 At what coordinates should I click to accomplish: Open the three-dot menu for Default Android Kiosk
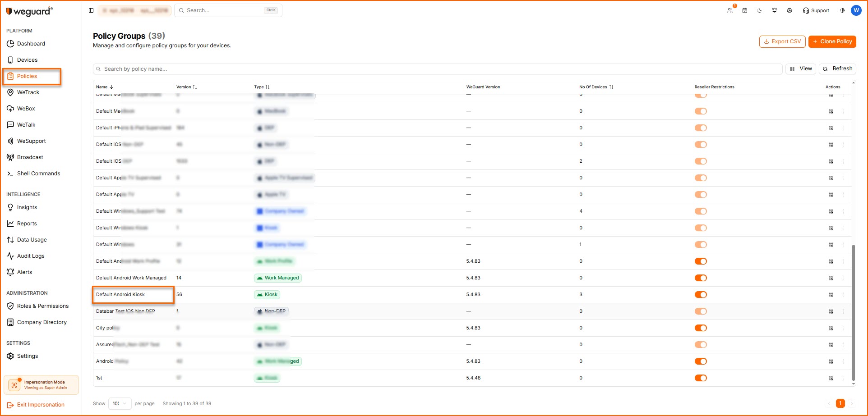coord(843,295)
